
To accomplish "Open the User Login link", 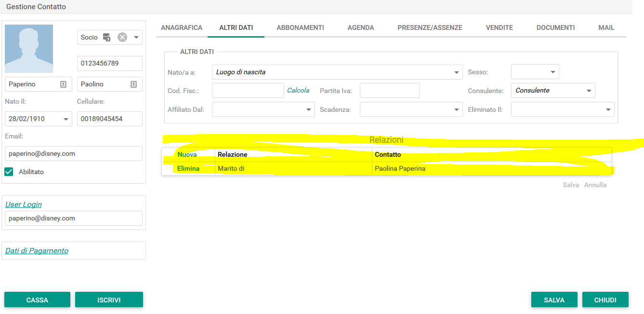I will [24, 204].
